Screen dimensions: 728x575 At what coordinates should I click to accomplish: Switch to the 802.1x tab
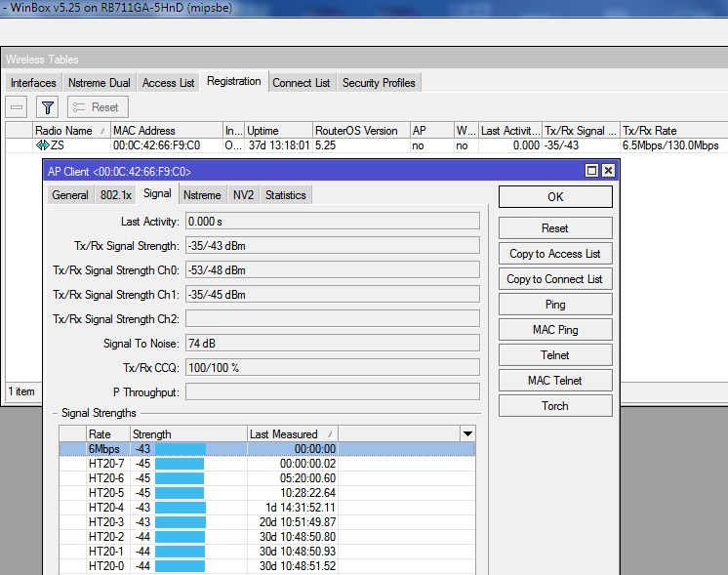pyautogui.click(x=116, y=195)
